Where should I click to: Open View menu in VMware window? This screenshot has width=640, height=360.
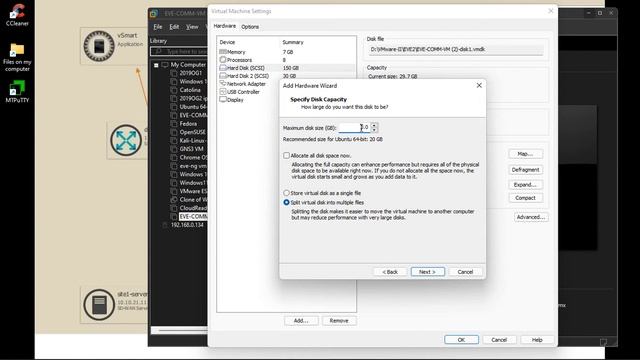(192, 27)
